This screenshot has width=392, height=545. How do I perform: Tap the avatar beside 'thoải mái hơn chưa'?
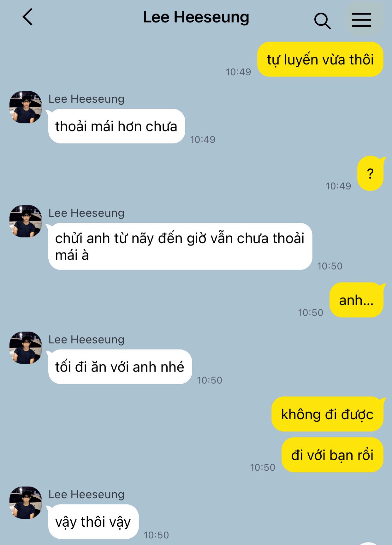[26, 107]
